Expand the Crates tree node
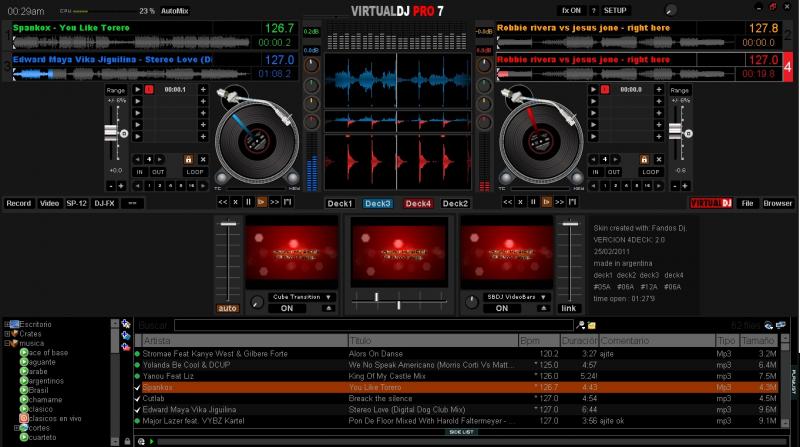This screenshot has height=447, width=800. pyautogui.click(x=7, y=334)
